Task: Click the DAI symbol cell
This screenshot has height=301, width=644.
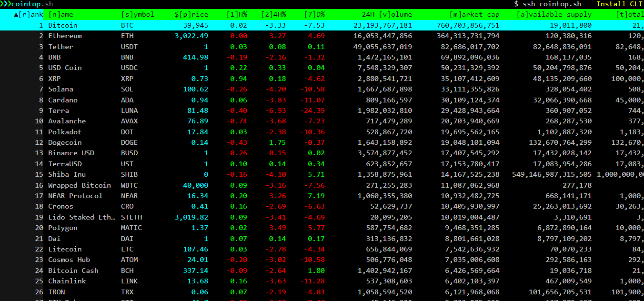Action: point(127,239)
